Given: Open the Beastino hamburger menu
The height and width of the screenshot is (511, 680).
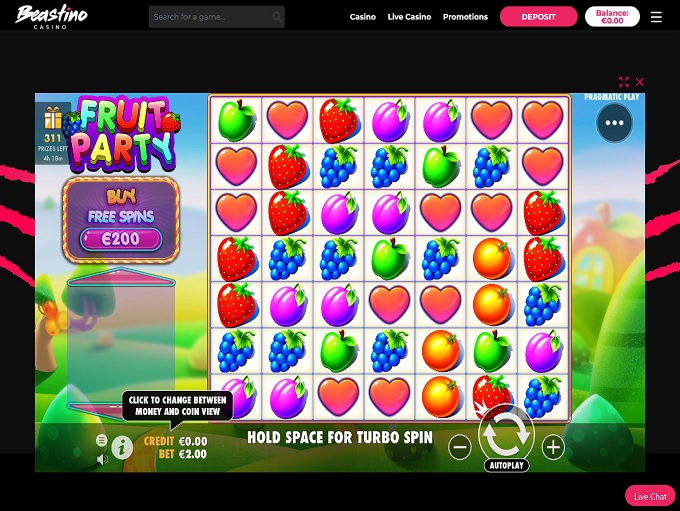Looking at the screenshot, I should click(656, 17).
